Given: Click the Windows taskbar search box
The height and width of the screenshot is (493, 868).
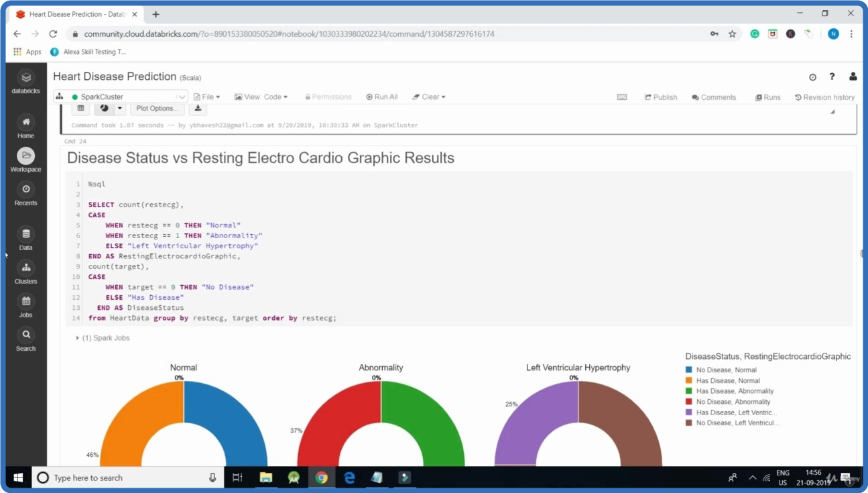Looking at the screenshot, I should tap(127, 478).
